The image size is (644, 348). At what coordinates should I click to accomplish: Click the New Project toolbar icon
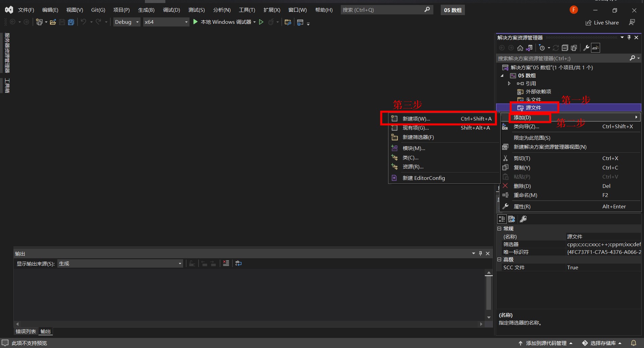[x=39, y=22]
